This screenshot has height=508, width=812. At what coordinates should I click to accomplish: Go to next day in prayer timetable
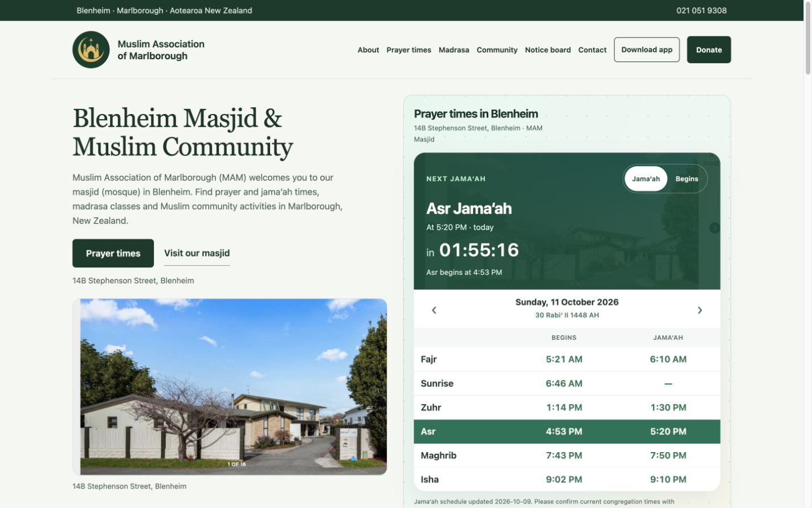pyautogui.click(x=700, y=310)
